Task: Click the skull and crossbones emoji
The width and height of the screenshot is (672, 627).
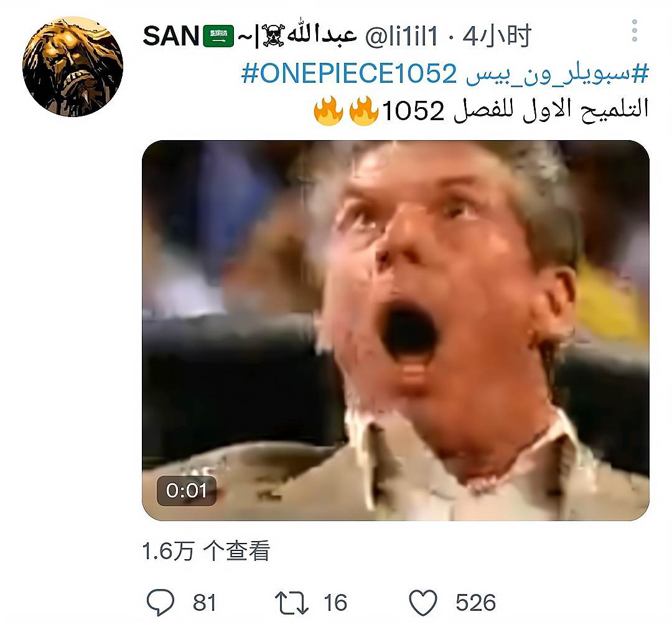Action: [x=273, y=35]
